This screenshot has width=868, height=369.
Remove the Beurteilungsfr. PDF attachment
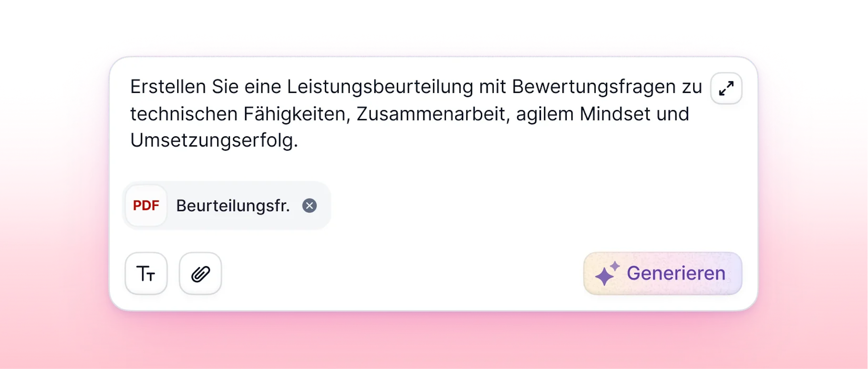pos(309,206)
